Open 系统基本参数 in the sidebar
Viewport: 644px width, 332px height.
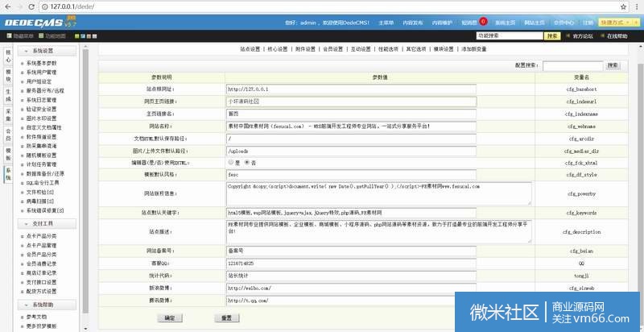[42, 64]
